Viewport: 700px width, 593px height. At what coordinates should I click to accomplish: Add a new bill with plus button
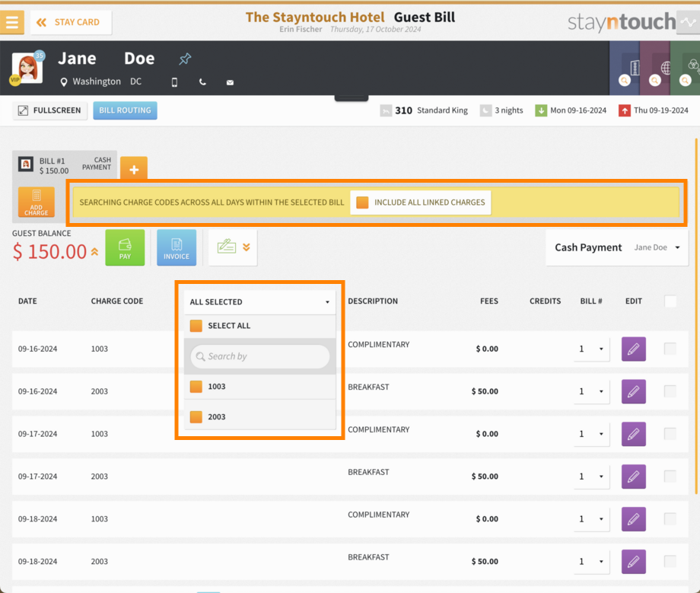(x=134, y=168)
